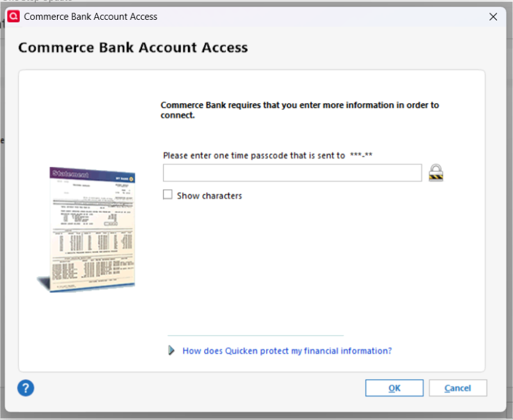513x420 pixels.
Task: Click the 'Please enter one time passcode' prompt
Action: click(x=267, y=155)
